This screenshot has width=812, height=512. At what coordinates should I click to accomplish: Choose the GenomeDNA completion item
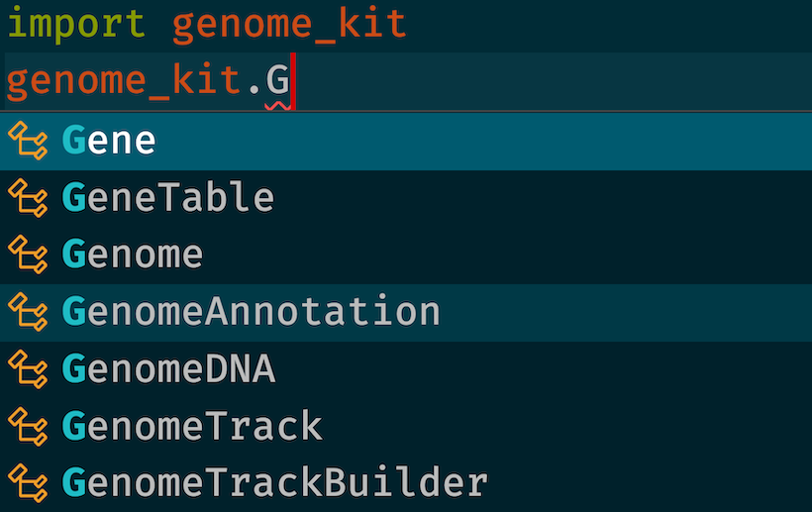[x=406, y=369]
